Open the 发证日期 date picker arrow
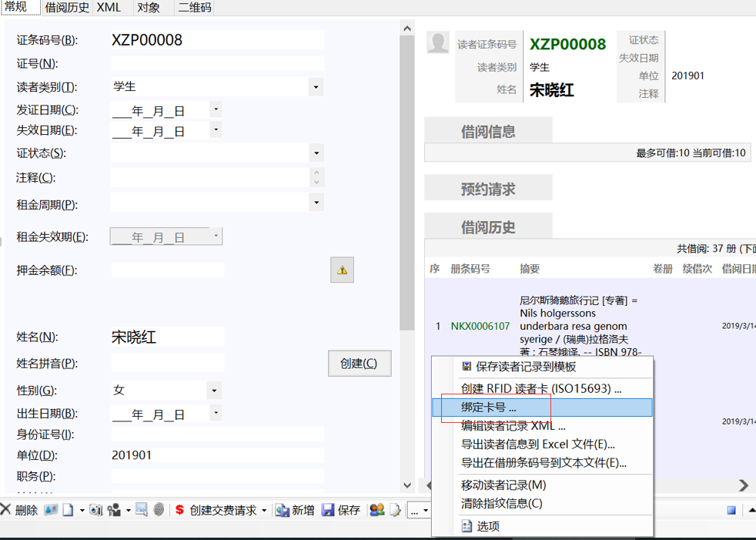 [x=216, y=109]
